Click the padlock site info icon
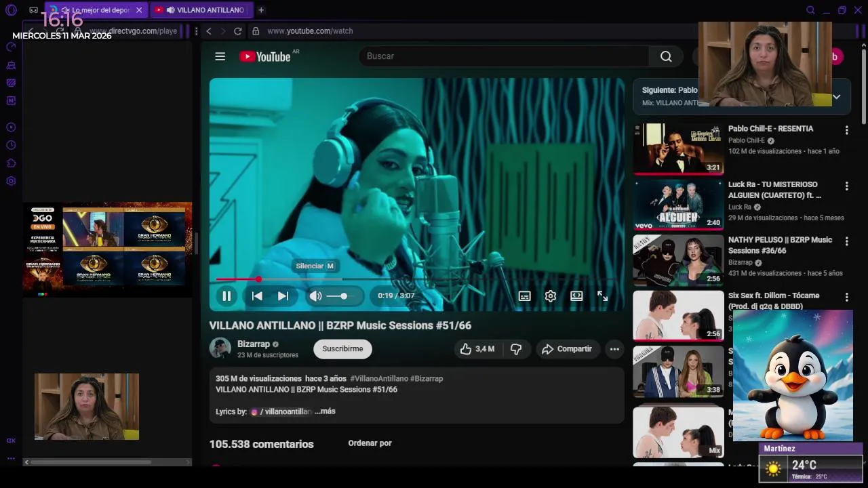The height and width of the screenshot is (488, 868). (256, 31)
